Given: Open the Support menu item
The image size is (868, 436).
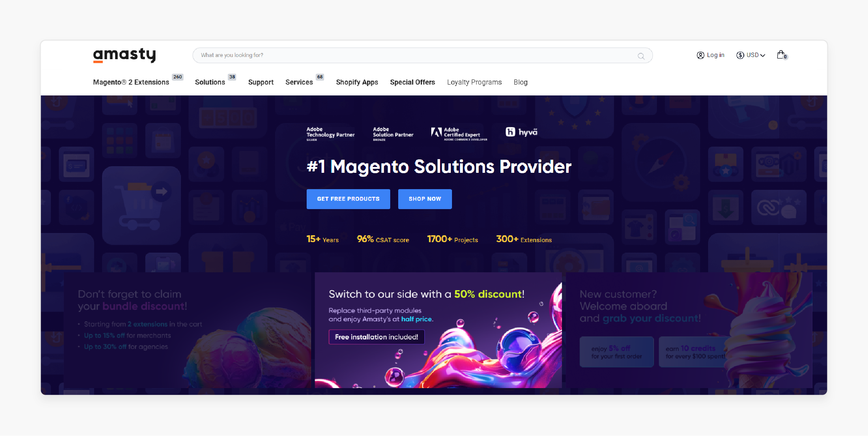Looking at the screenshot, I should [x=261, y=82].
